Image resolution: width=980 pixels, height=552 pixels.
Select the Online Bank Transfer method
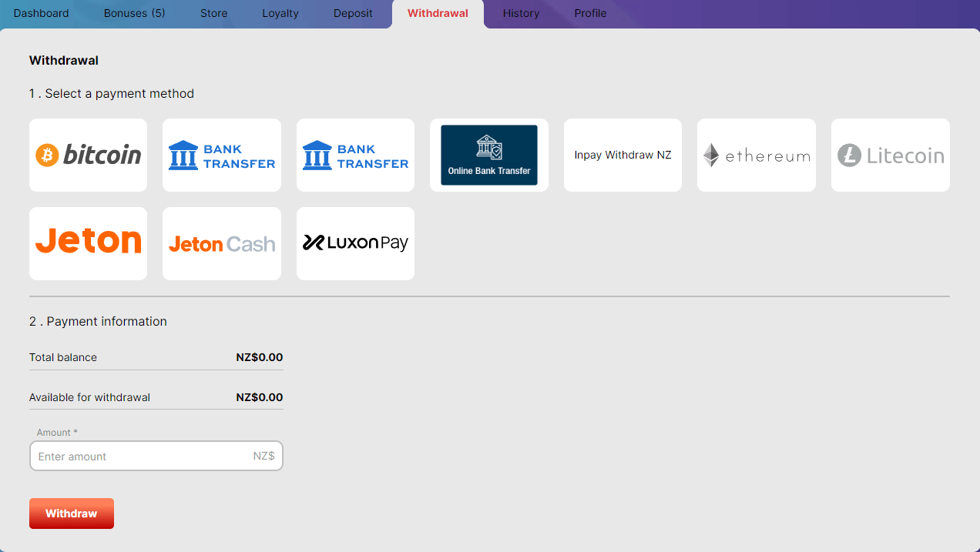489,155
